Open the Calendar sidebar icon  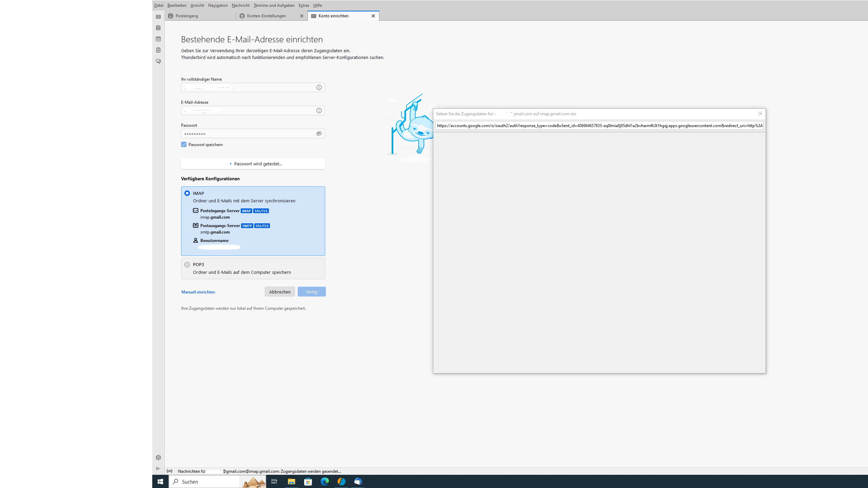coord(158,39)
